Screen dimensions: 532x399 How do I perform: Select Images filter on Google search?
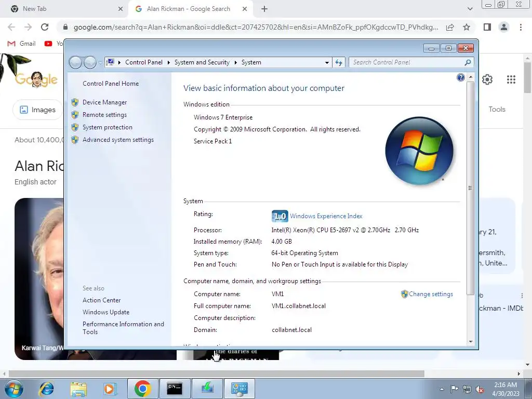point(37,110)
